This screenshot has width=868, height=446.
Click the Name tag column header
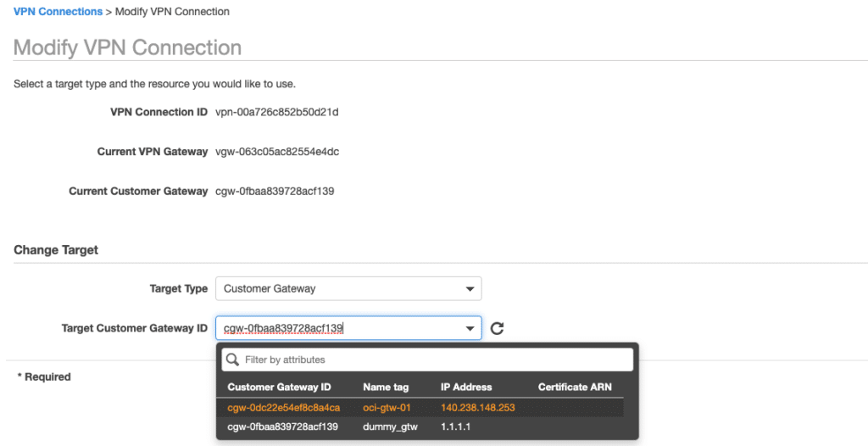tap(386, 387)
